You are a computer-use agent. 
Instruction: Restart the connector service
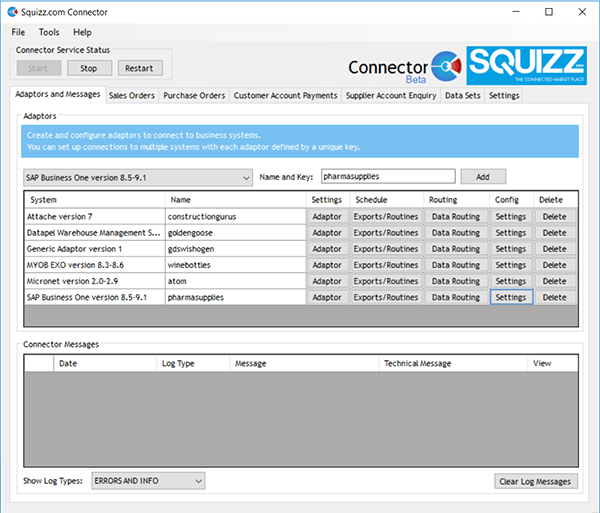(140, 68)
